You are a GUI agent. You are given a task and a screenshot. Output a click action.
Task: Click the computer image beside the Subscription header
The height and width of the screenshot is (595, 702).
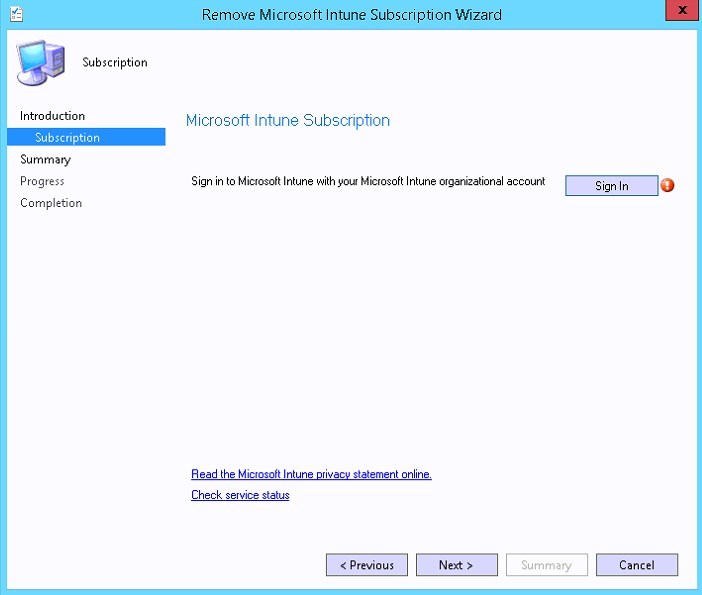[x=41, y=62]
